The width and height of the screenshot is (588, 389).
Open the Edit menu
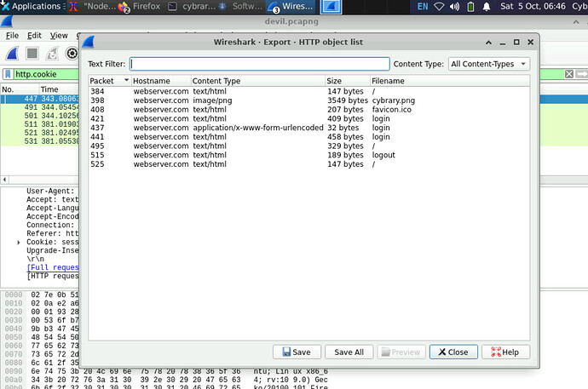(34, 36)
